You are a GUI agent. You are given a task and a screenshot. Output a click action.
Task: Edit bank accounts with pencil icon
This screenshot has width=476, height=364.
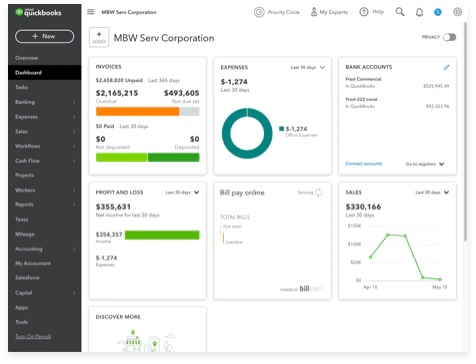(446, 67)
